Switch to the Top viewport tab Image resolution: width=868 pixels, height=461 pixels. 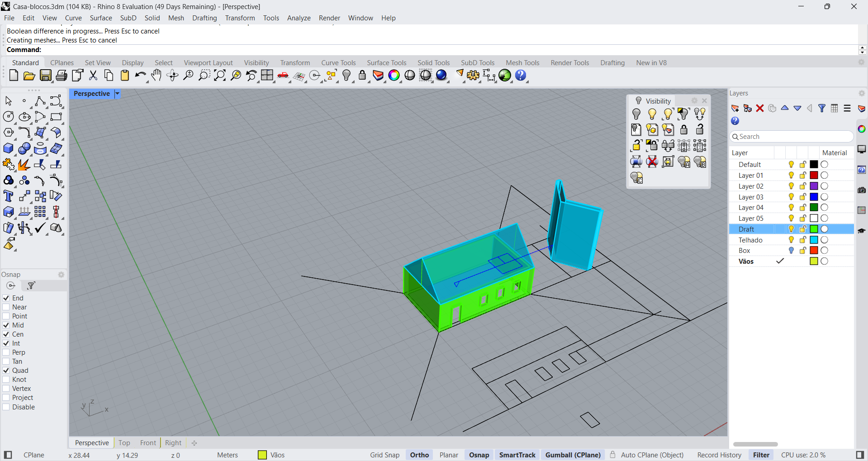pyautogui.click(x=124, y=443)
